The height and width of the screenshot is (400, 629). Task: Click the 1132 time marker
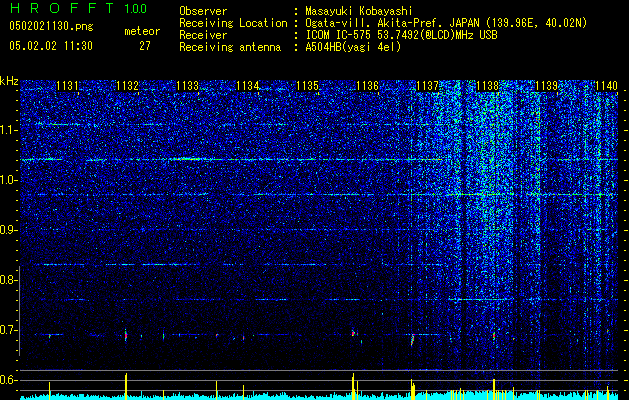[x=128, y=85]
